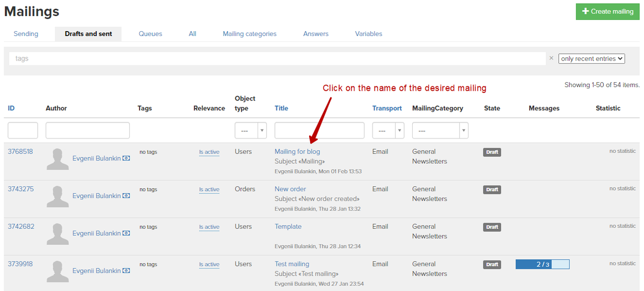Click the 2 / 3 messages progress bar

point(542,264)
